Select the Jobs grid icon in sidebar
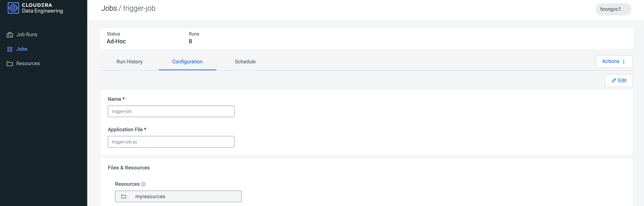This screenshot has width=644, height=206. 10,49
